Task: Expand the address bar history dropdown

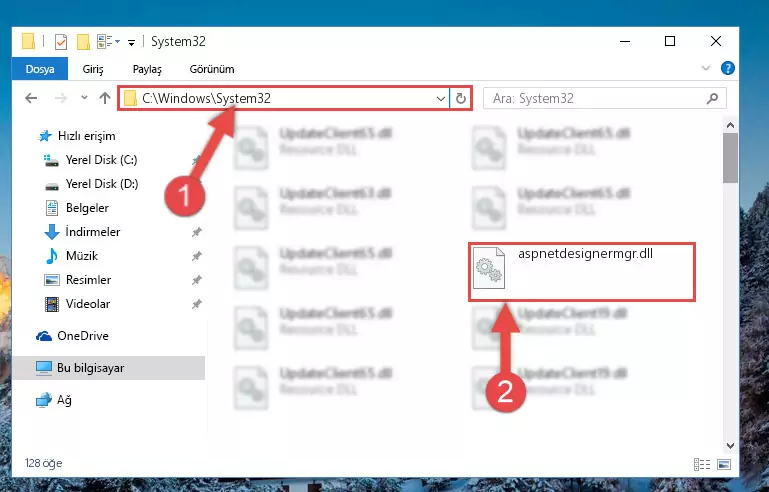Action: [x=440, y=99]
